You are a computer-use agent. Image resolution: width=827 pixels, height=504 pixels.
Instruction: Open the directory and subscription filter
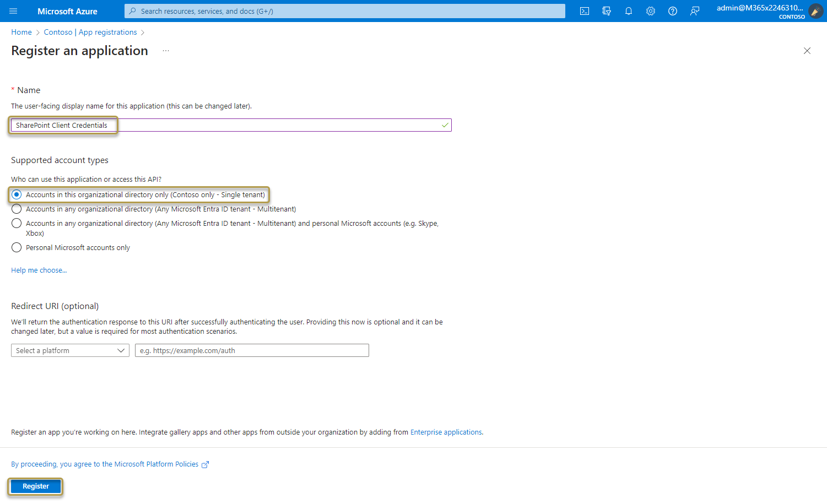(606, 11)
